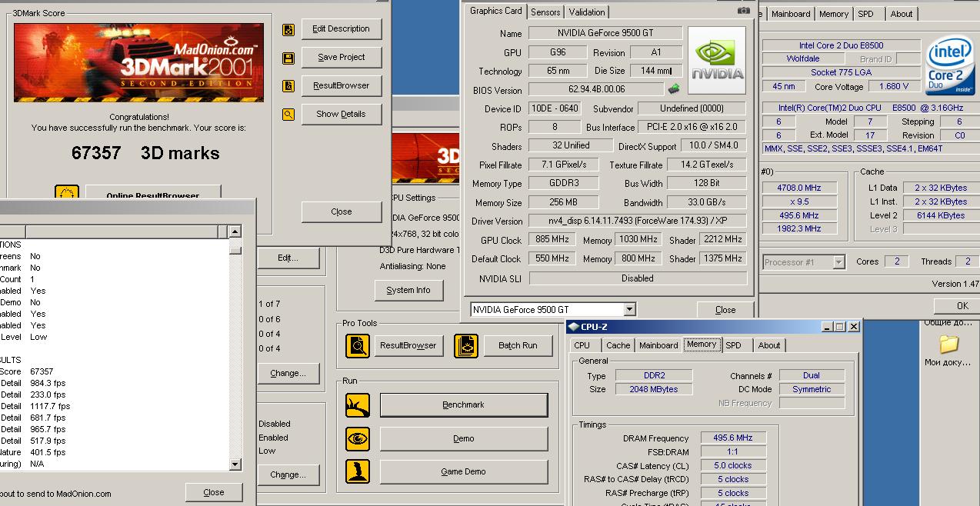Click the details list scroll up arrow
This screenshot has width=980, height=506.
click(235, 231)
